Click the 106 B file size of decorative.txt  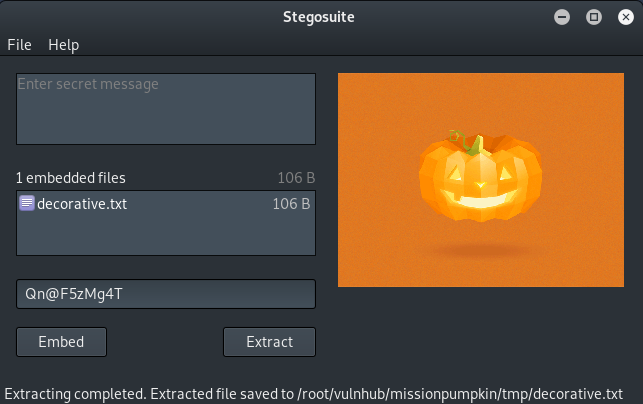(291, 203)
